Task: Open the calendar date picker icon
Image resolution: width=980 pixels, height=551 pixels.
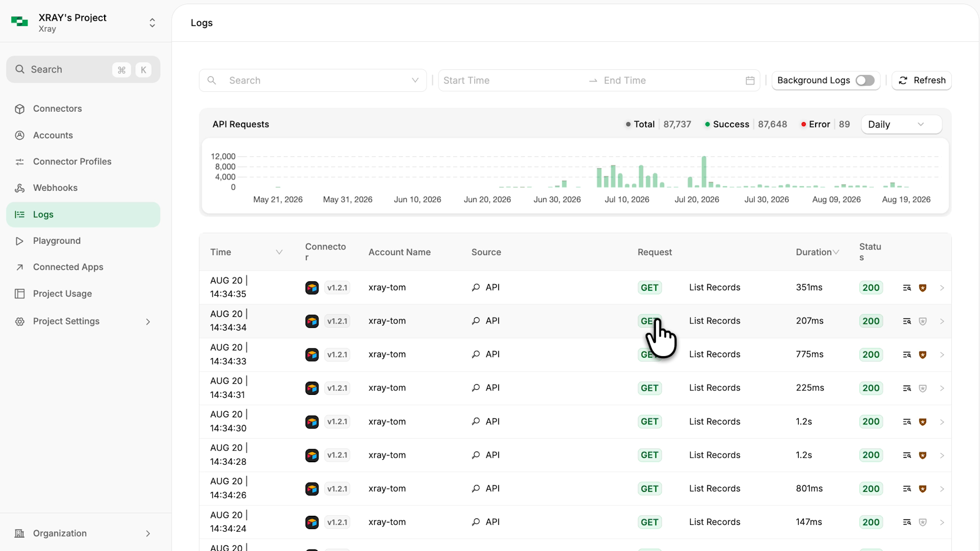Action: (x=750, y=81)
